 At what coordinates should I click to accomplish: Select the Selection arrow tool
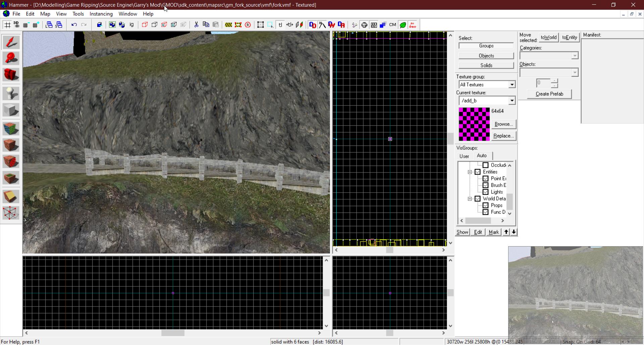11,43
